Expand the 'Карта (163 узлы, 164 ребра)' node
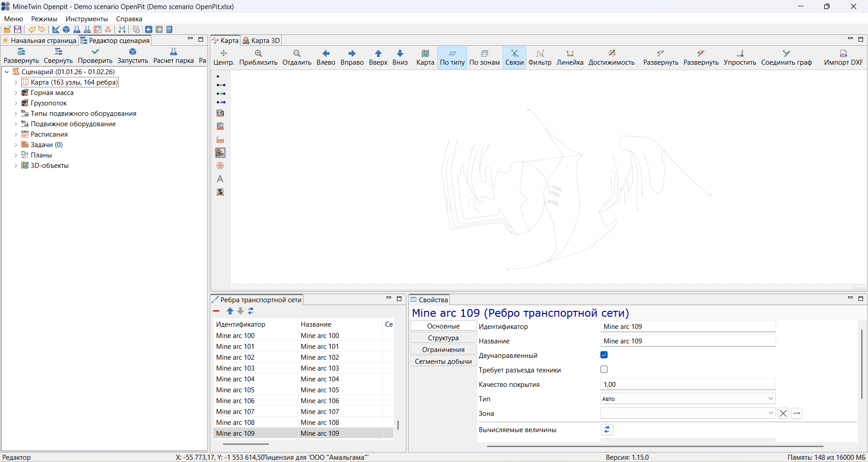 pyautogui.click(x=16, y=82)
